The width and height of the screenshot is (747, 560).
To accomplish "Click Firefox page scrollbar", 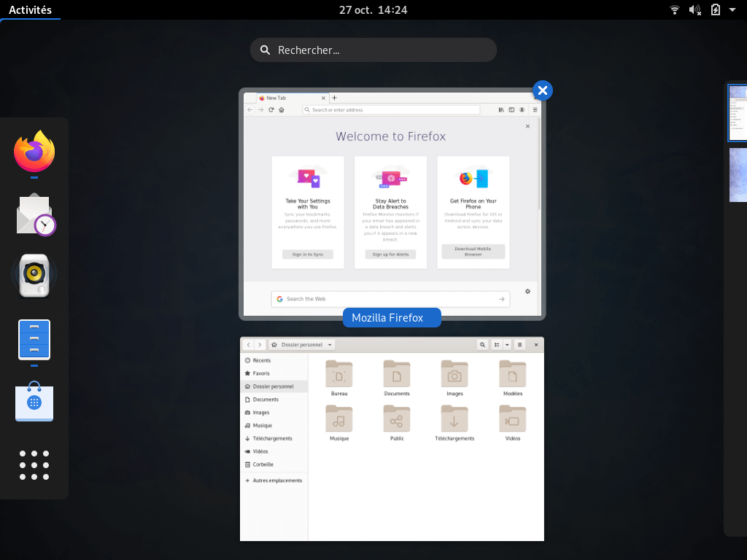I will click(x=539, y=164).
